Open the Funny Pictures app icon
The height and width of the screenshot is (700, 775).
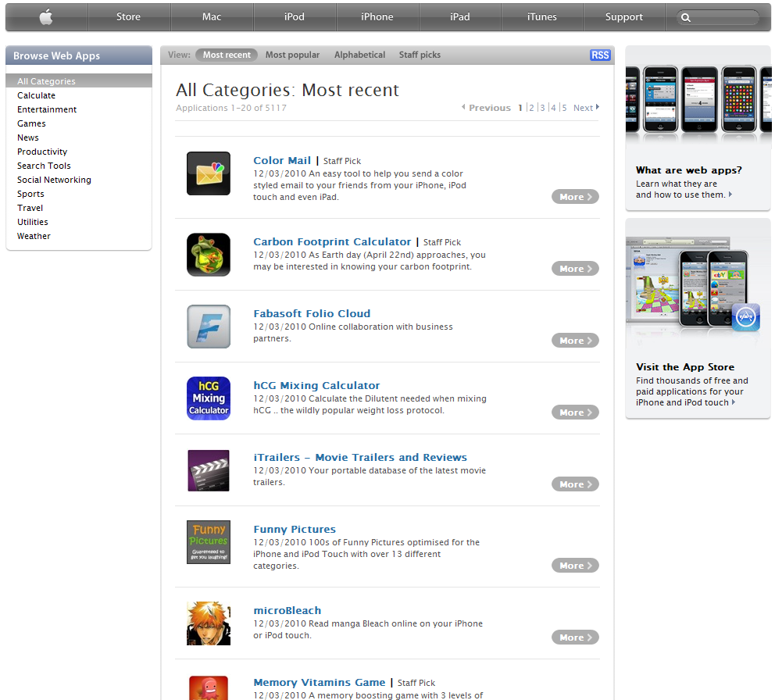[x=209, y=542]
